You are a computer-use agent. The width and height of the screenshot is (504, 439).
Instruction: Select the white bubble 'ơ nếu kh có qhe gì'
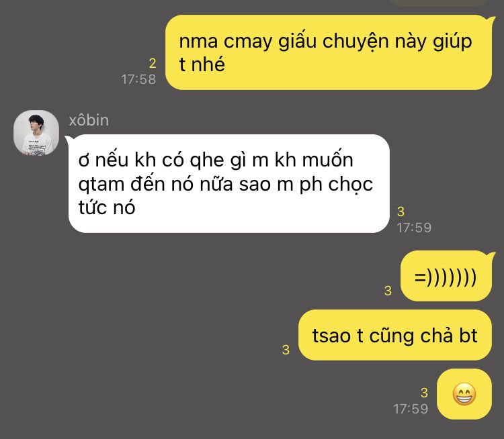pyautogui.click(x=229, y=183)
